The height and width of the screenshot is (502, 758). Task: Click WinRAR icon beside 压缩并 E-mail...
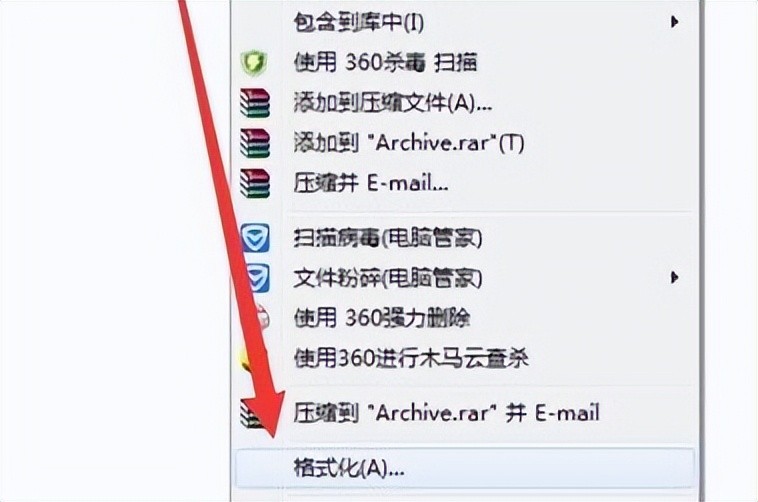click(x=255, y=183)
